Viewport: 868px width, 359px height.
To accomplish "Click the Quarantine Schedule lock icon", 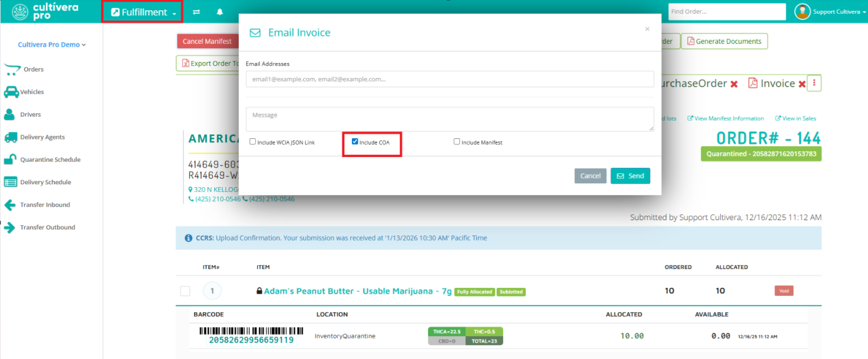I will 9,160.
